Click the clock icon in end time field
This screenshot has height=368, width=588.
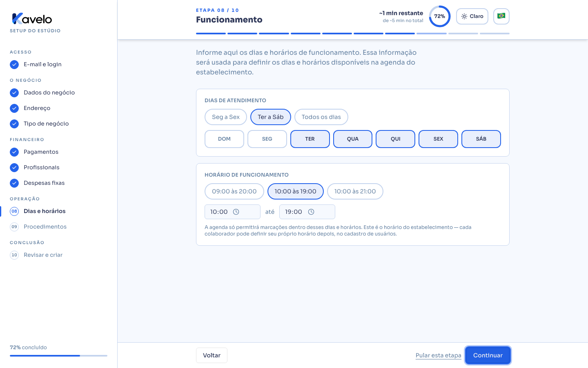tap(311, 212)
